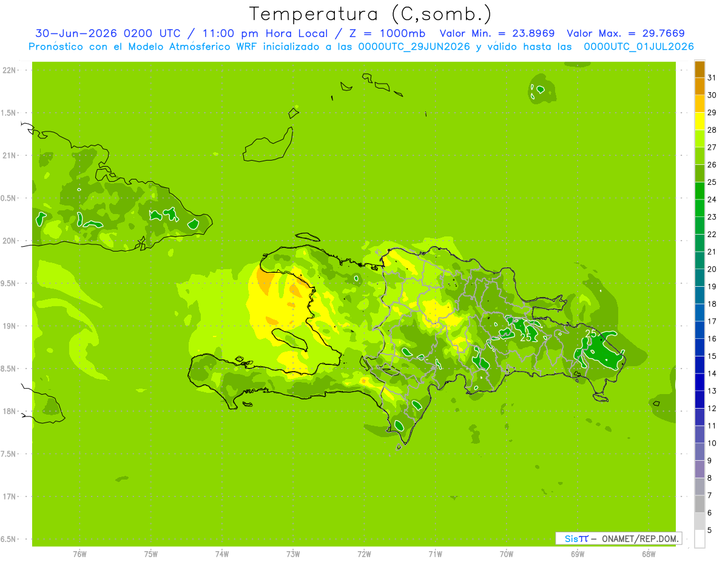Click the '30' value on the color scale
The height and width of the screenshot is (562, 728).
pos(712,95)
